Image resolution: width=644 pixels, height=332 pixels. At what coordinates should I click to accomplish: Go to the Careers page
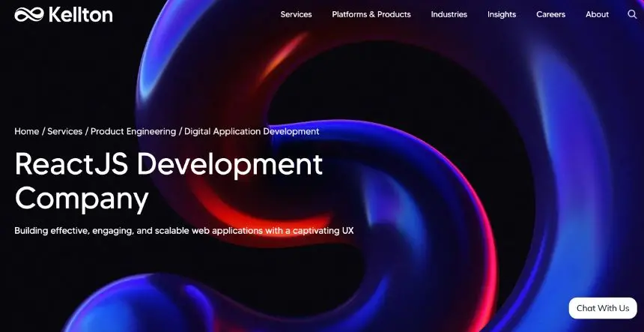tap(550, 14)
